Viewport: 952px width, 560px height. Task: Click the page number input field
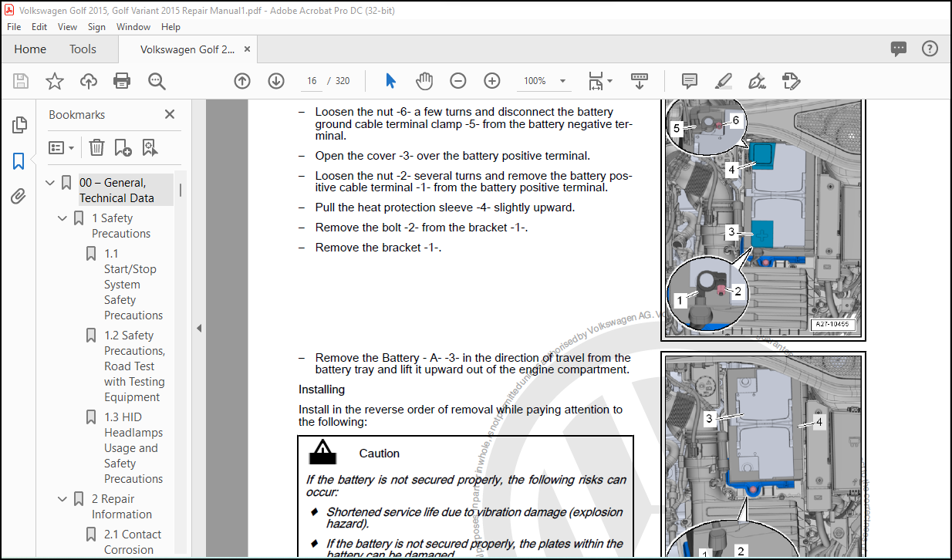point(312,81)
